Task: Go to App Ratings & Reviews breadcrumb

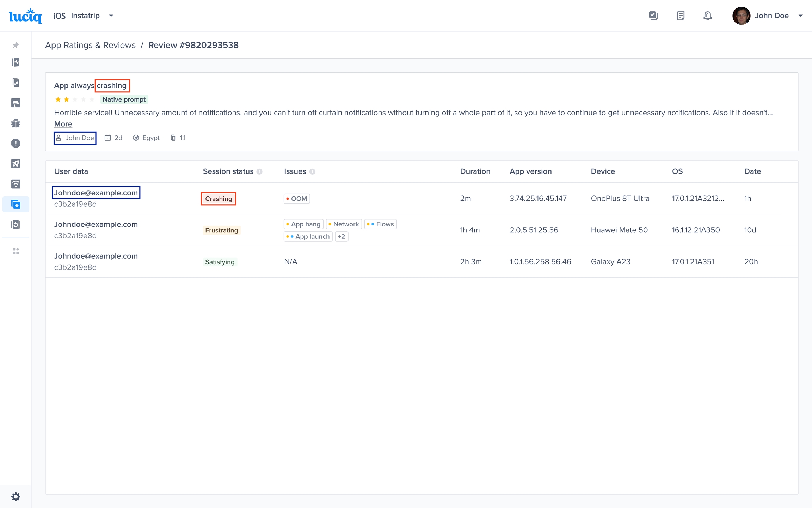Action: pyautogui.click(x=90, y=45)
